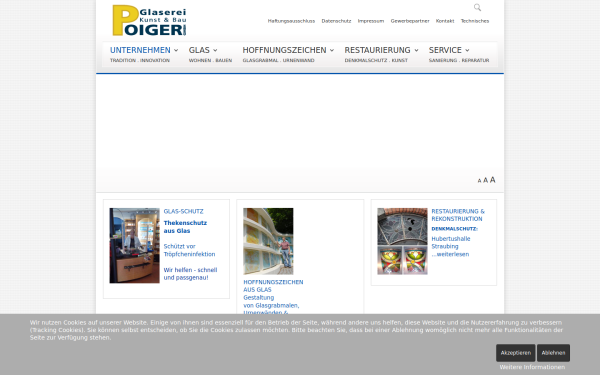
Task: Open RESTAURIERUNG & REKONSTRUKTION heading
Action: [x=458, y=215]
